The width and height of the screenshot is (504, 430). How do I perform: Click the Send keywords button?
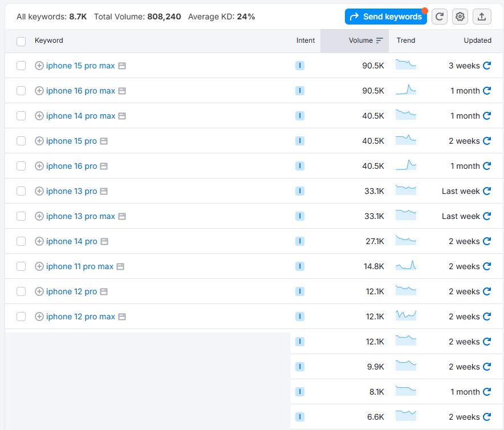coord(386,17)
